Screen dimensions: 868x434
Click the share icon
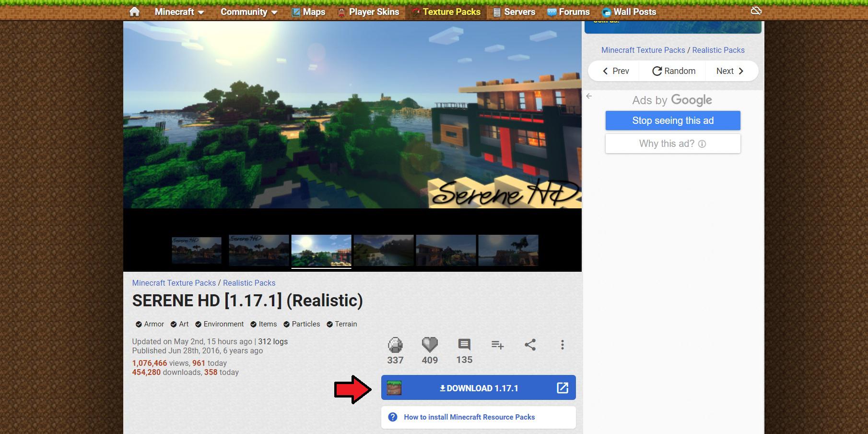[x=530, y=345]
